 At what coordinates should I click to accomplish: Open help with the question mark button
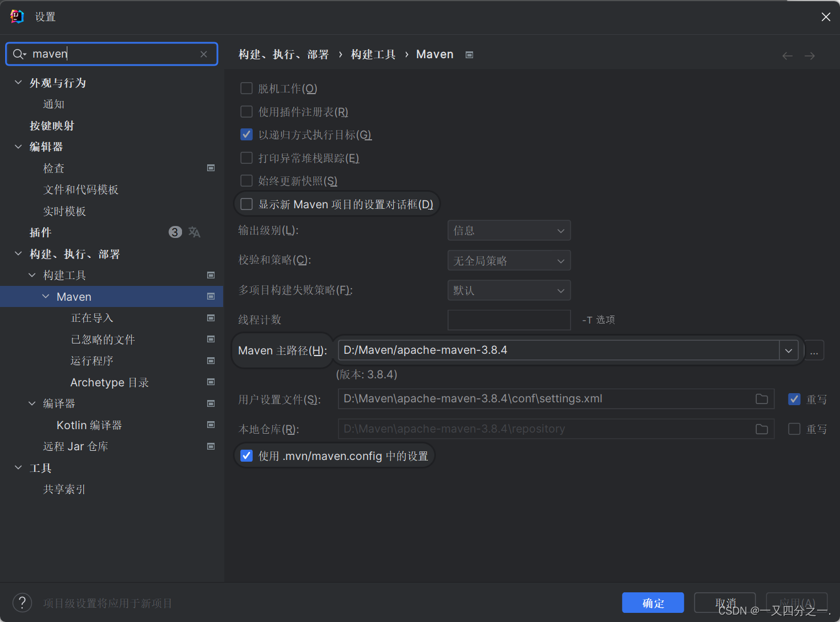click(x=22, y=603)
